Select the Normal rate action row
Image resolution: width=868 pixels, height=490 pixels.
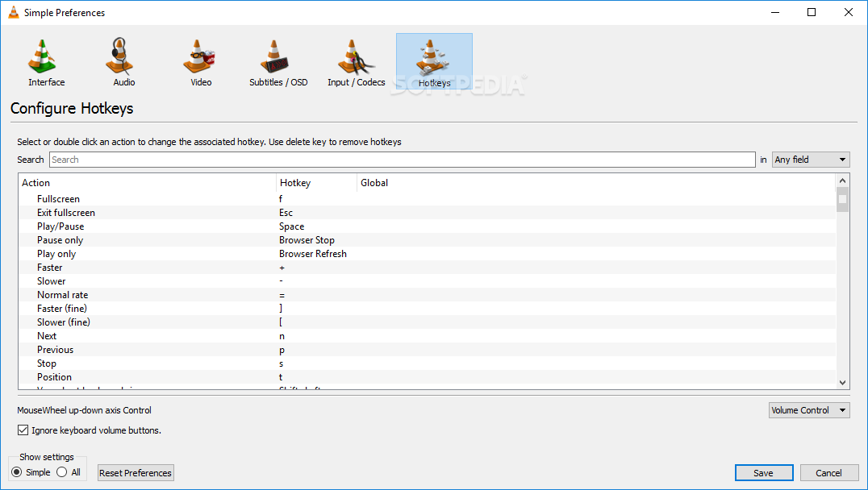[x=427, y=295]
